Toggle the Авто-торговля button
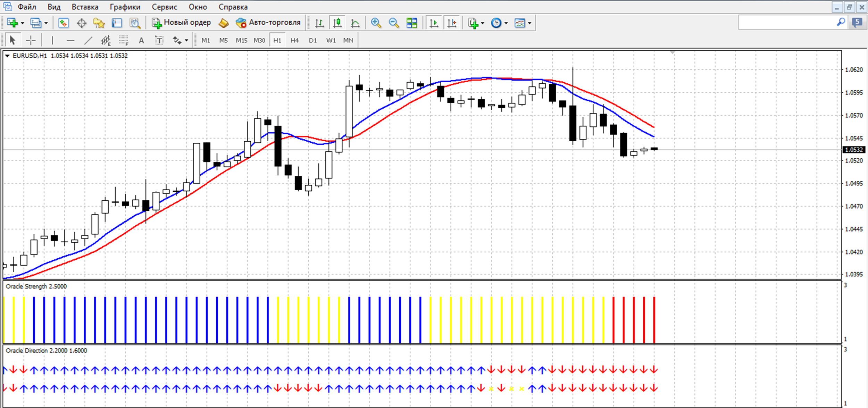Viewport: 868px width, 408px height. coord(268,23)
